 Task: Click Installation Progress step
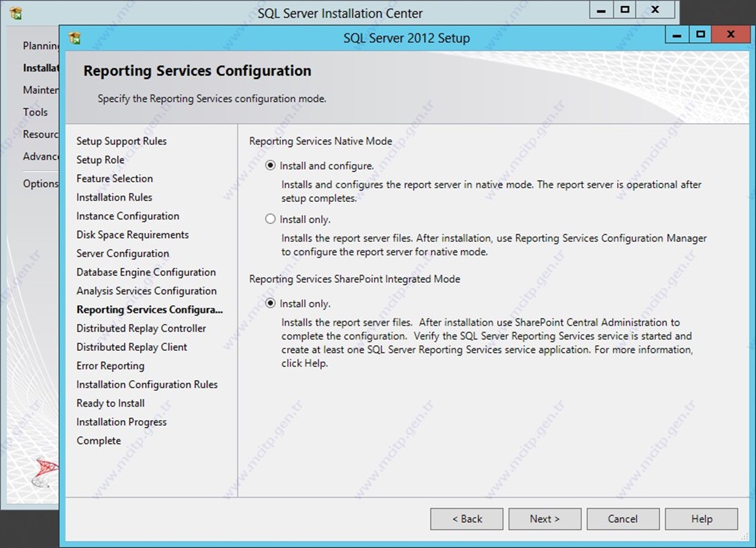point(122,422)
